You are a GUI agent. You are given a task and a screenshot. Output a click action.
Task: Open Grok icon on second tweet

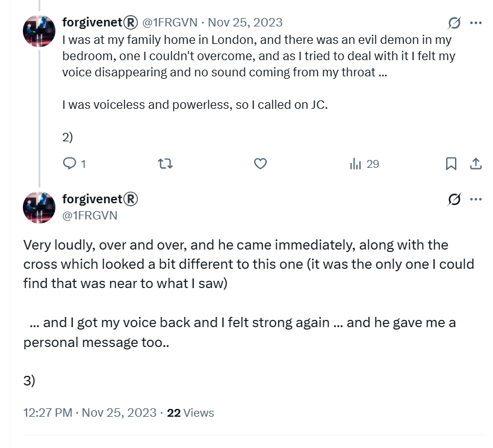tap(454, 199)
